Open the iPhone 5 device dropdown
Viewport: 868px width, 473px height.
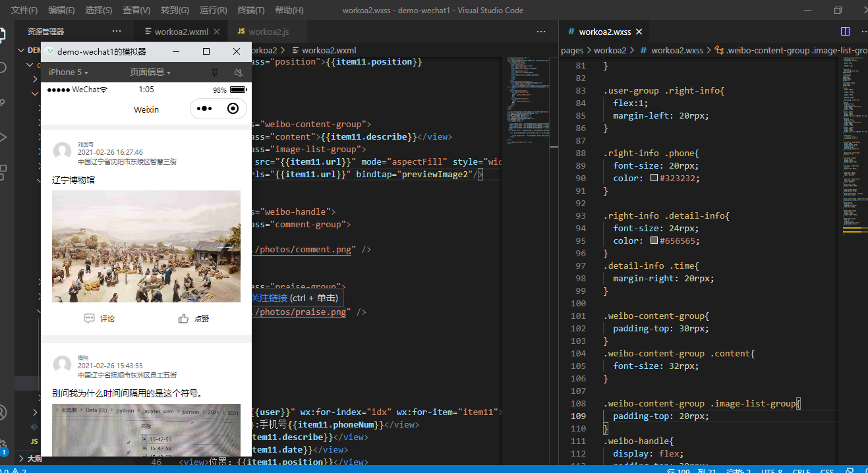click(68, 72)
